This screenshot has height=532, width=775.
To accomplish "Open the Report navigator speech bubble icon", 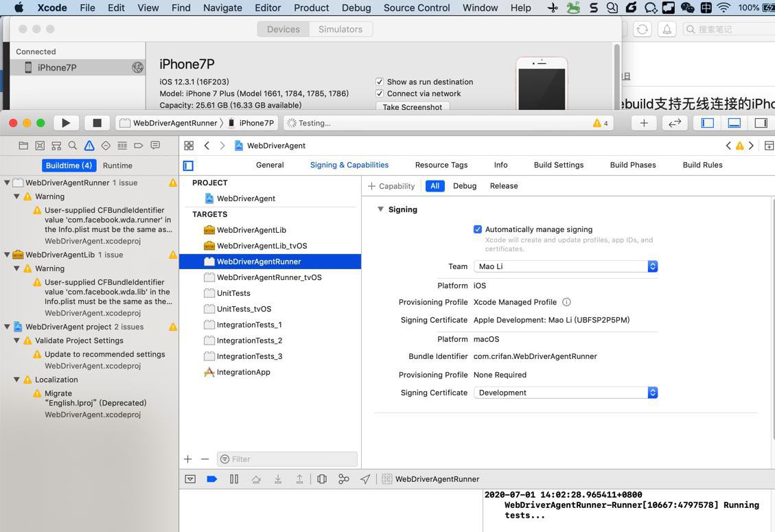I will (x=155, y=146).
